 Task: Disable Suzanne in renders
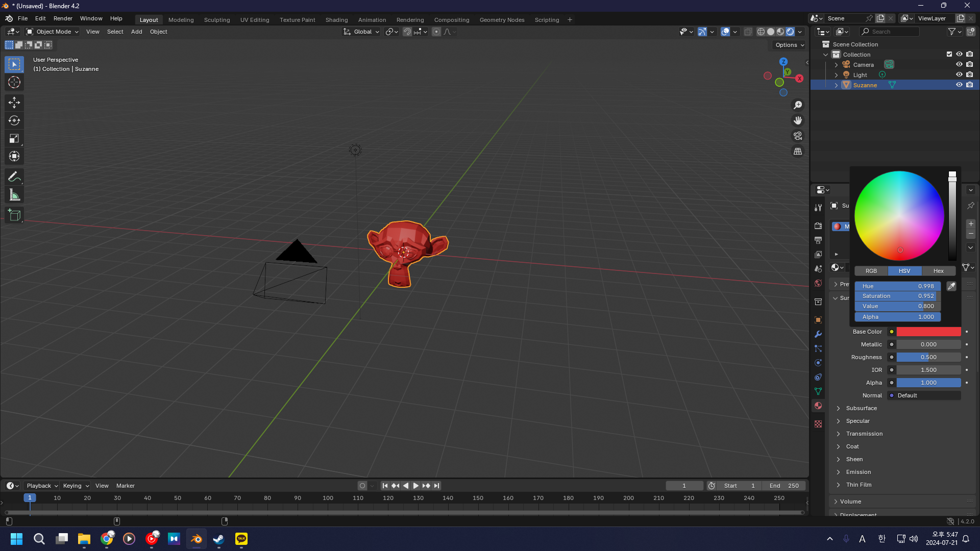pyautogui.click(x=970, y=85)
